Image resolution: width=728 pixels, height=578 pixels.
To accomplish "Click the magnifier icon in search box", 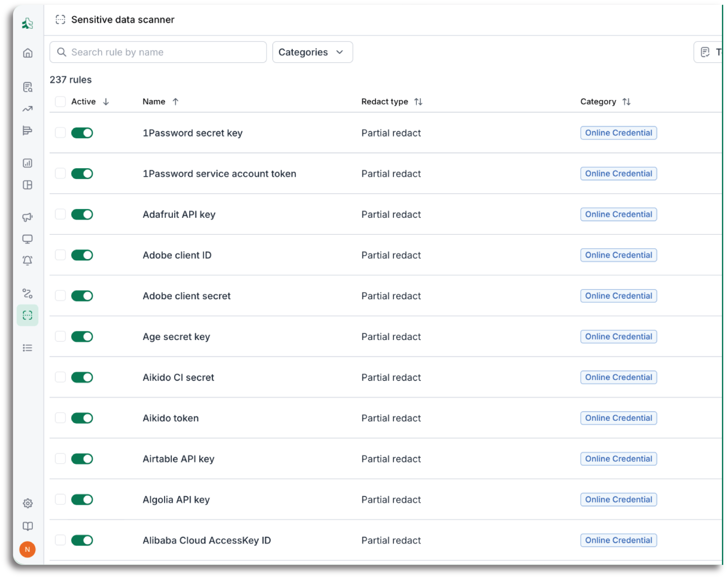I will tap(61, 52).
